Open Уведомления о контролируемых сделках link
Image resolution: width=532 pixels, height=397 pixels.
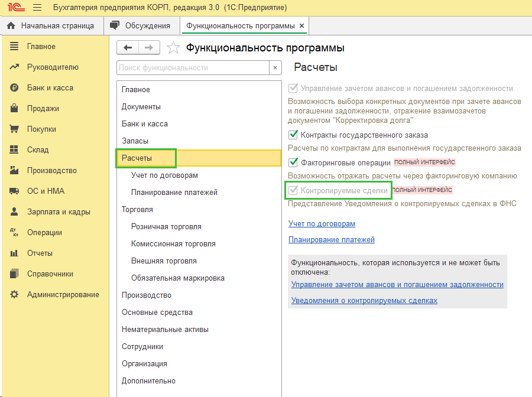pos(364,301)
